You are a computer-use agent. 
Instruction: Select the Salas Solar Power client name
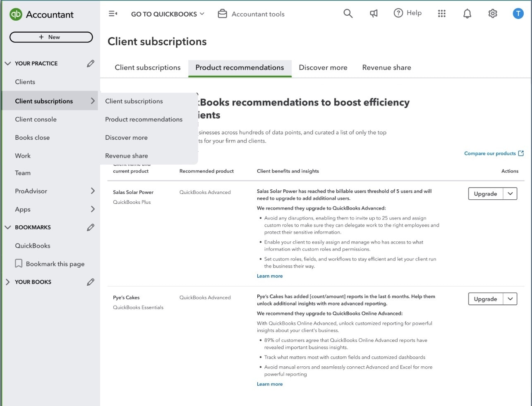point(133,192)
